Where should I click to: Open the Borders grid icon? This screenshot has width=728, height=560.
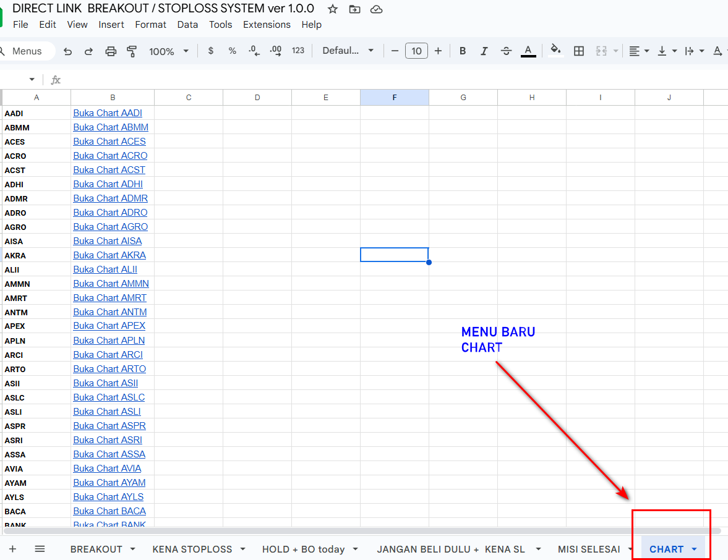click(x=579, y=51)
